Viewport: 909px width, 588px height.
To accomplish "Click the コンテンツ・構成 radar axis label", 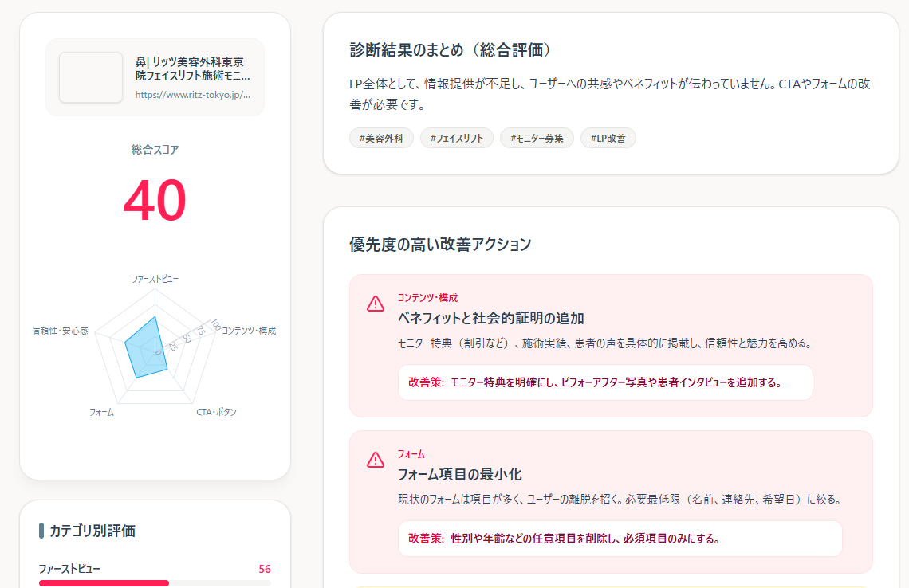I will 249,331.
